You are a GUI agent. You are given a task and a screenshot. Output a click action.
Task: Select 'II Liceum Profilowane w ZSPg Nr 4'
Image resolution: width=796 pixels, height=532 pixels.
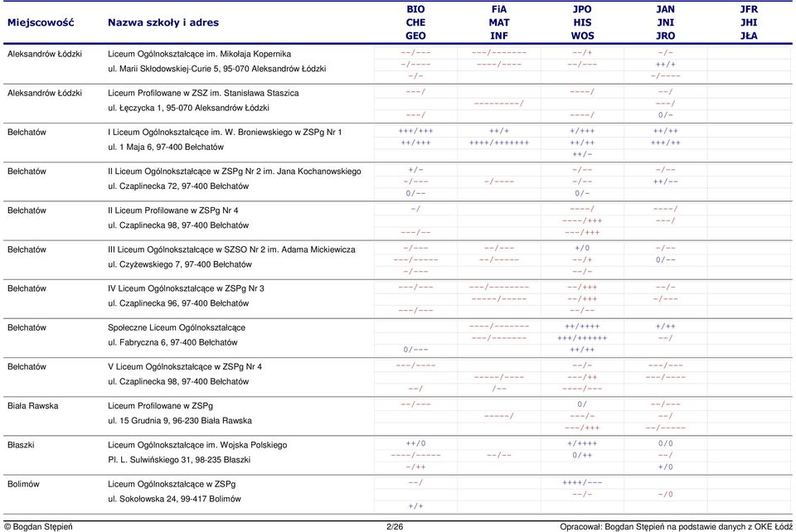click(172, 210)
